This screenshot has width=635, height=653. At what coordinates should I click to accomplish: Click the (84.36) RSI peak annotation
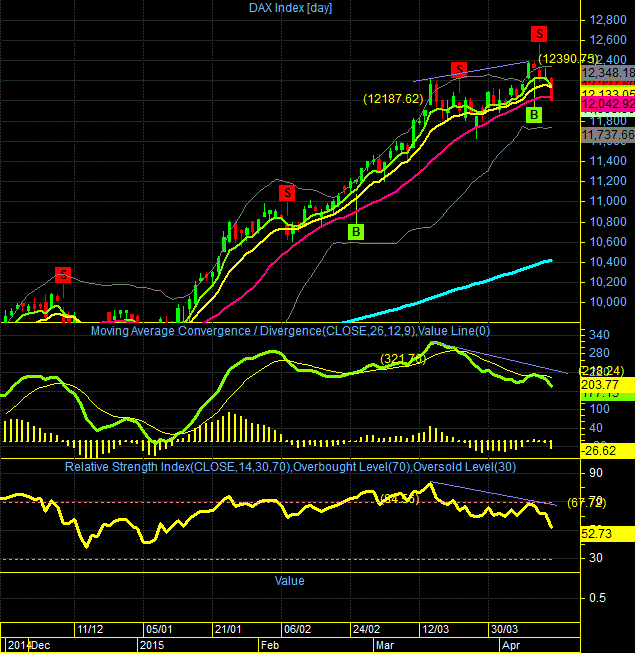(x=400, y=498)
